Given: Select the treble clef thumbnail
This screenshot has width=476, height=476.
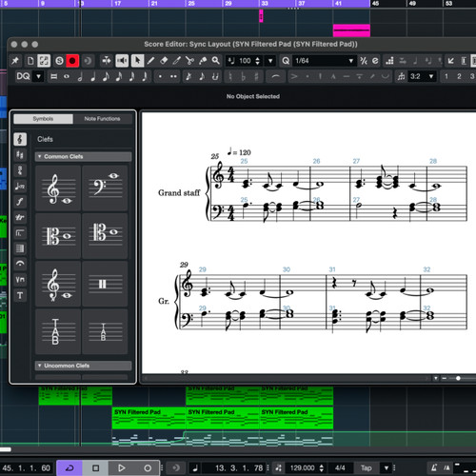Looking at the screenshot, I should pyautogui.click(x=58, y=188).
